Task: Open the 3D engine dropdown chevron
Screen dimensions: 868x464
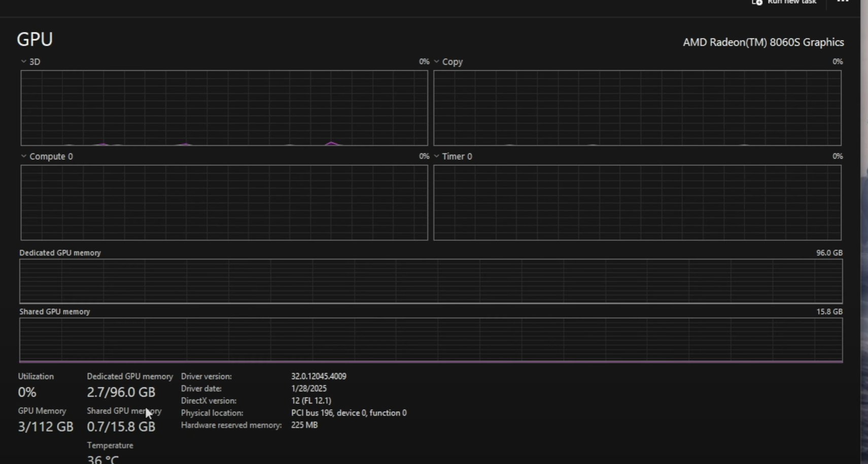Action: tap(23, 61)
